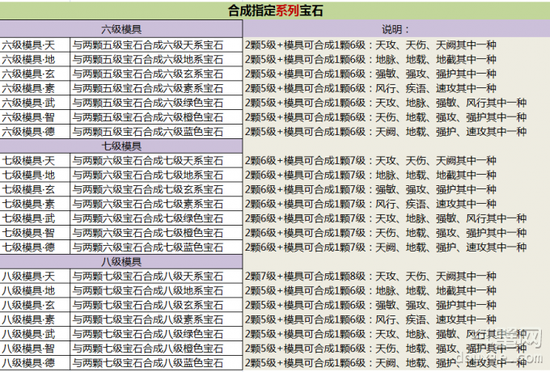Image resolution: width=550 pixels, height=372 pixels.
Task: Click cell 七级模具·武
Action: pos(35,218)
